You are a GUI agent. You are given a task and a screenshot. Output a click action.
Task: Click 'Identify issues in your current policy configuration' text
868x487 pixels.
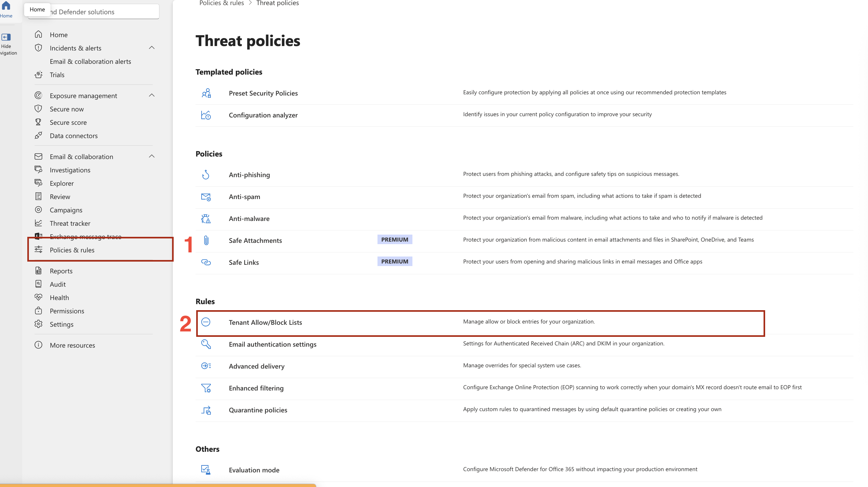[x=557, y=114]
